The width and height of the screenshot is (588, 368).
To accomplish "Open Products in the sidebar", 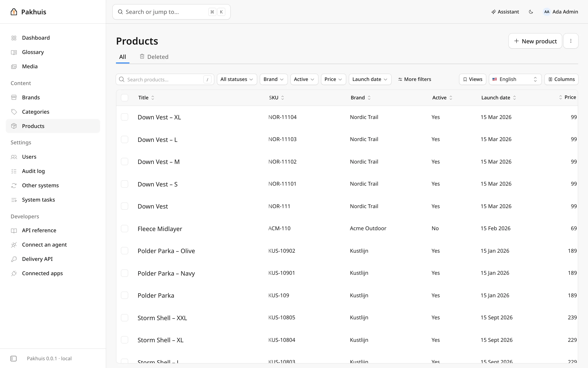I will 53,126.
